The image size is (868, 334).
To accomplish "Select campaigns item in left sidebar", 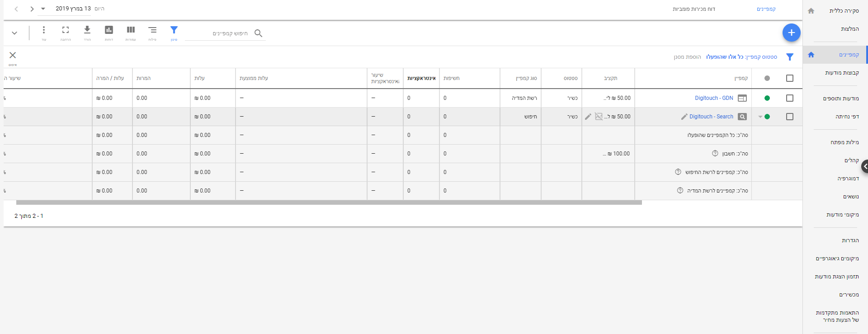I will click(835, 55).
